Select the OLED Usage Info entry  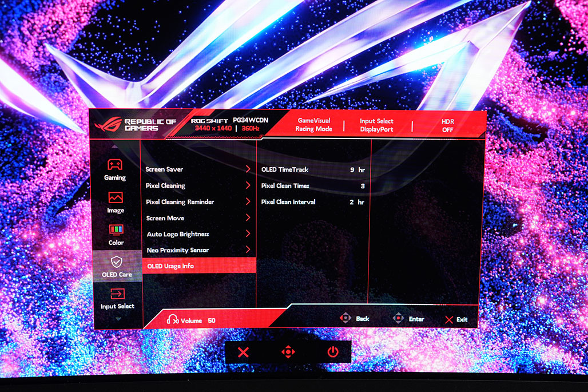point(170,266)
